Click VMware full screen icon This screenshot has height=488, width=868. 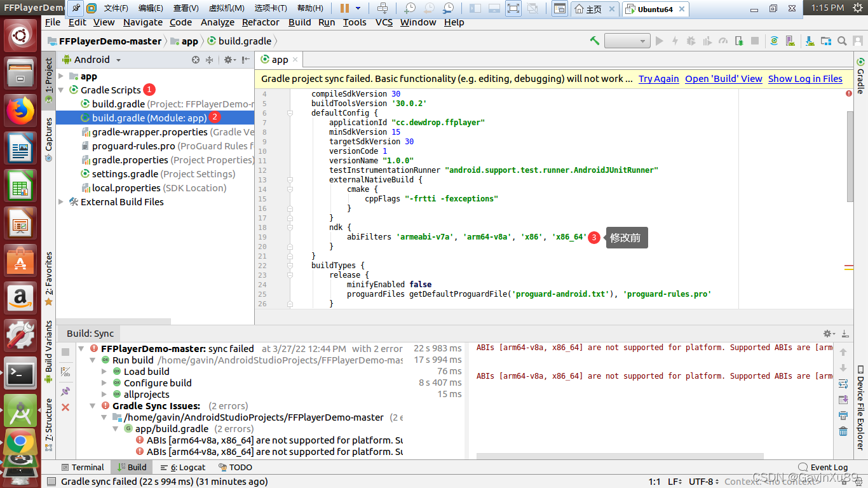513,8
